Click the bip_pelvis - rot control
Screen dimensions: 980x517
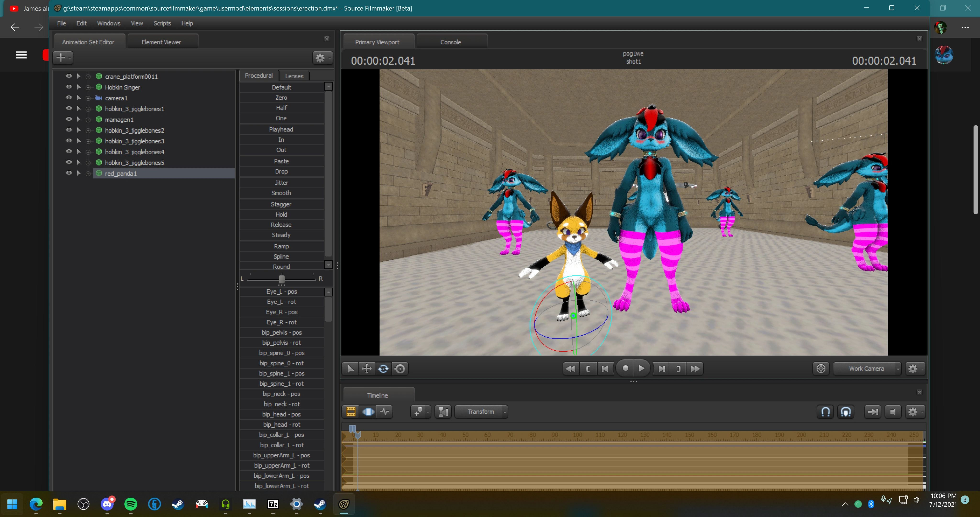tap(281, 343)
